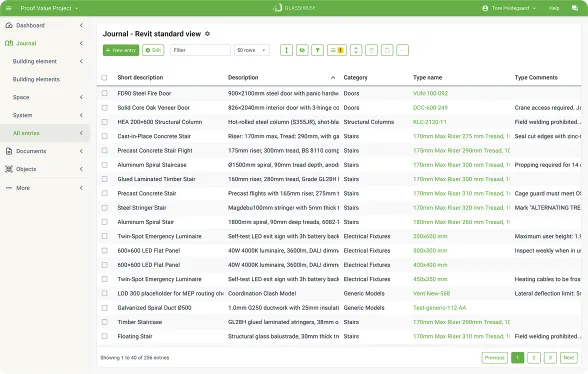Open the 50 rows dropdown
This screenshot has width=588, height=374.
click(252, 50)
